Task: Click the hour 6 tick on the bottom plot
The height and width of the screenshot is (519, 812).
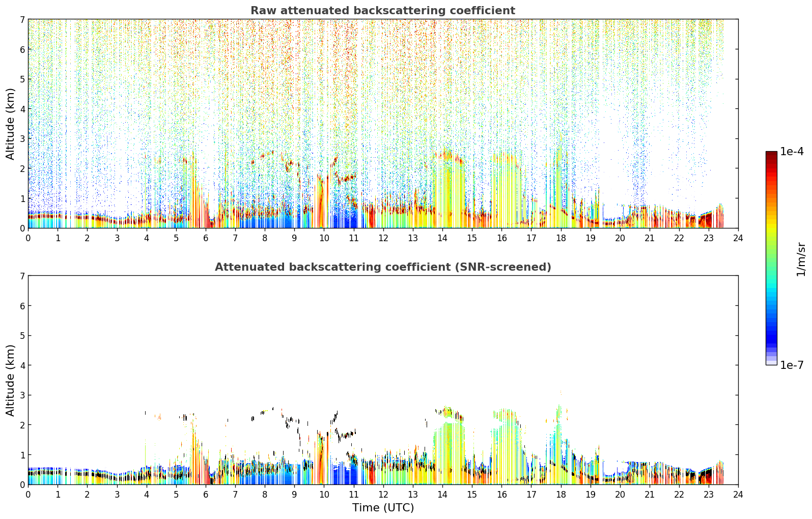Action: point(206,494)
